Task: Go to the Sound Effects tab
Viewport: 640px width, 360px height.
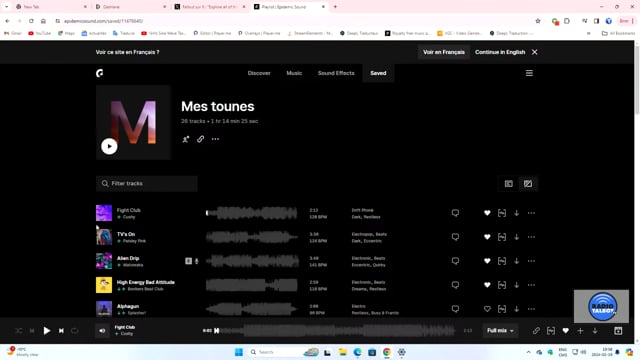Action: coord(336,73)
